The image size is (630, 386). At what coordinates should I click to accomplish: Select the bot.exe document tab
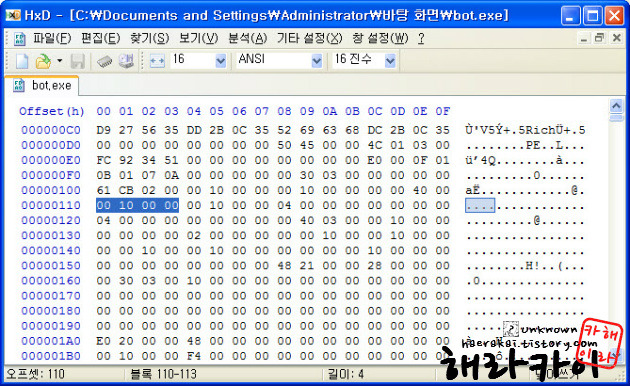[43, 85]
